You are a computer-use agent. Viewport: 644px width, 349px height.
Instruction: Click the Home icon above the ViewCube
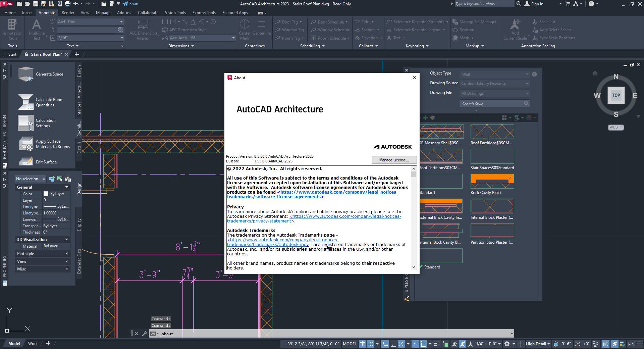(x=595, y=73)
